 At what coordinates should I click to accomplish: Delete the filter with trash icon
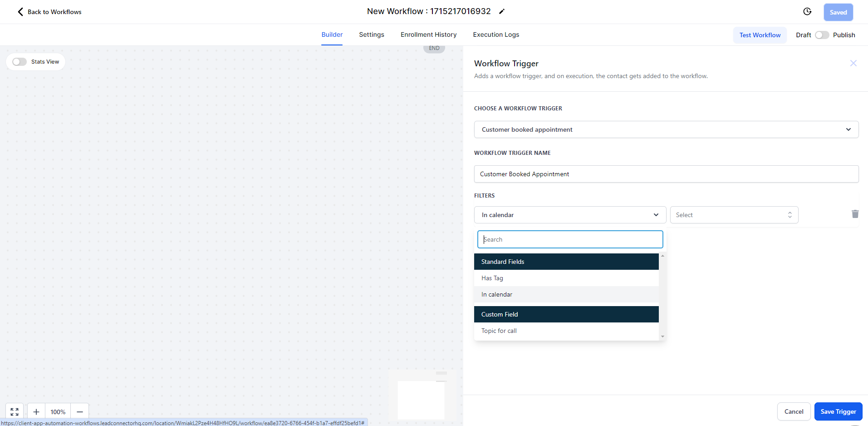855,214
